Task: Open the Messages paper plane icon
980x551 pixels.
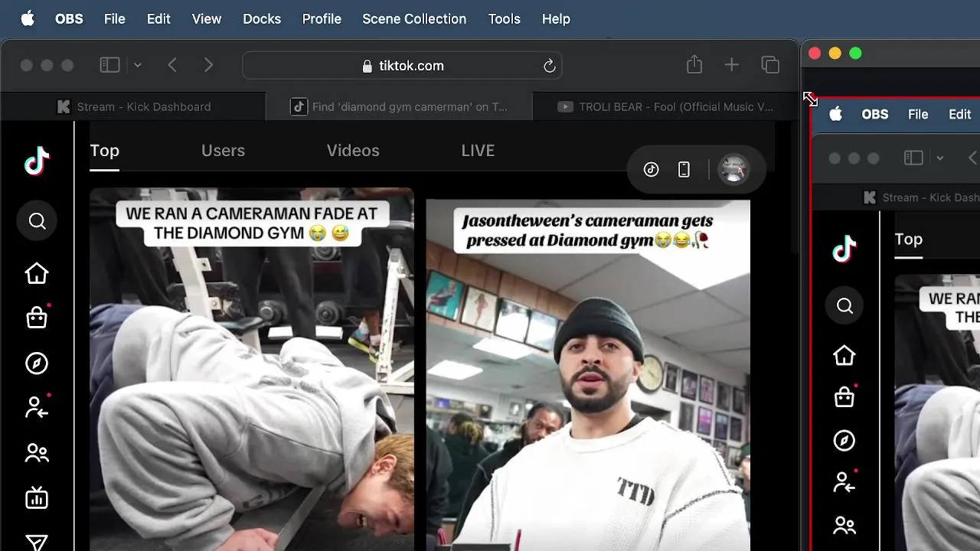Action: point(37,543)
